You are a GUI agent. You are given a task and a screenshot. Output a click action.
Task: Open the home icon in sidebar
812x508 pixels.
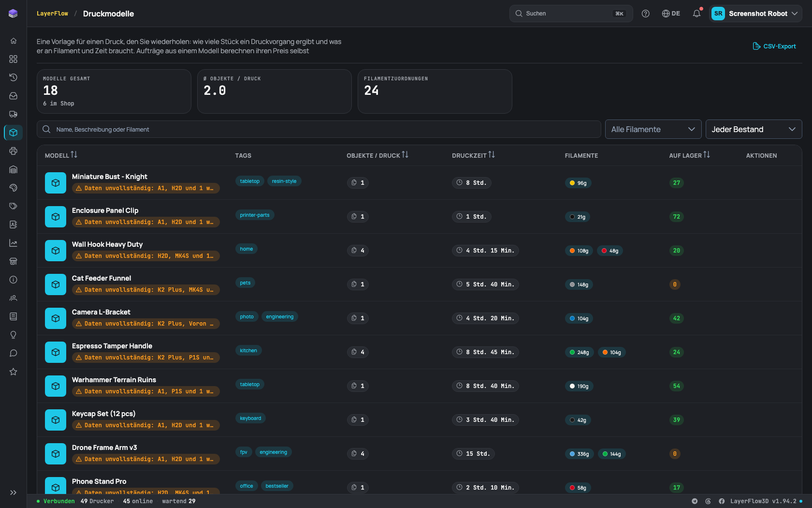[13, 41]
